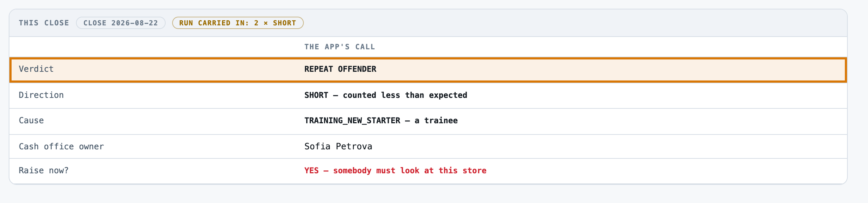Select the THIS CLOSE header label

pyautogui.click(x=44, y=23)
